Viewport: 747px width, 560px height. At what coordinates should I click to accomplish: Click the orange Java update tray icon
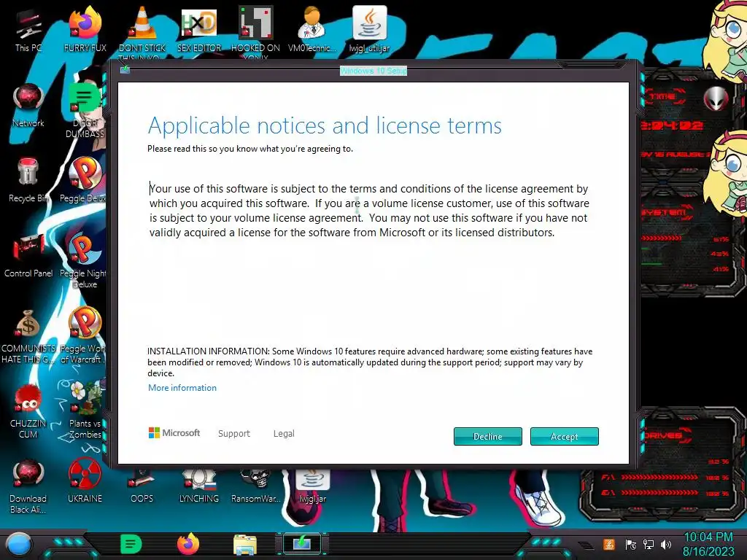[609, 544]
